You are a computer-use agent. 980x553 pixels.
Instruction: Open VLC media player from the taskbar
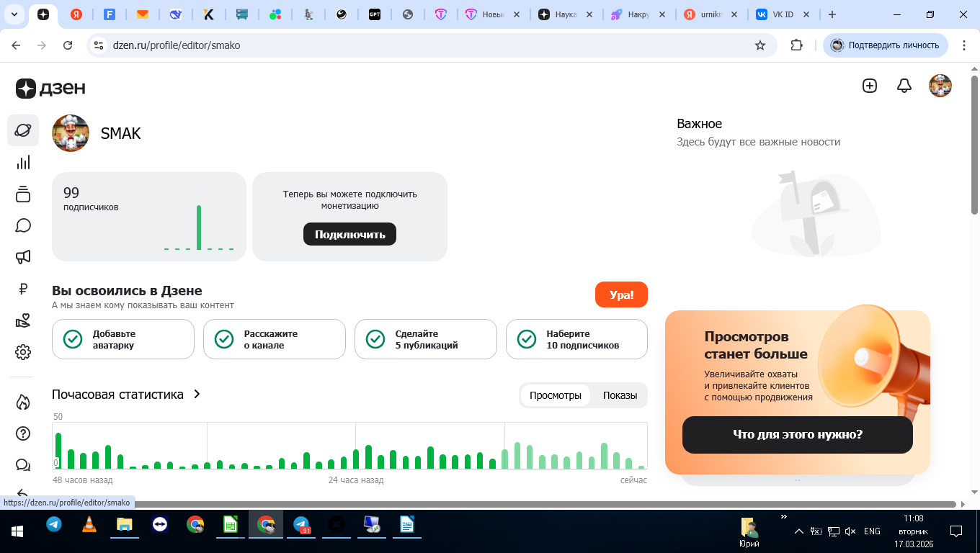(89, 525)
